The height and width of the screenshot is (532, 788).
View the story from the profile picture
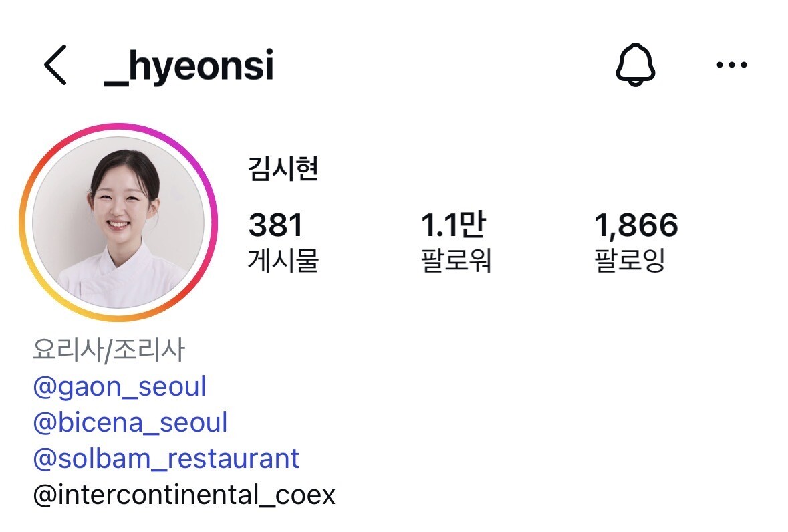[118, 223]
